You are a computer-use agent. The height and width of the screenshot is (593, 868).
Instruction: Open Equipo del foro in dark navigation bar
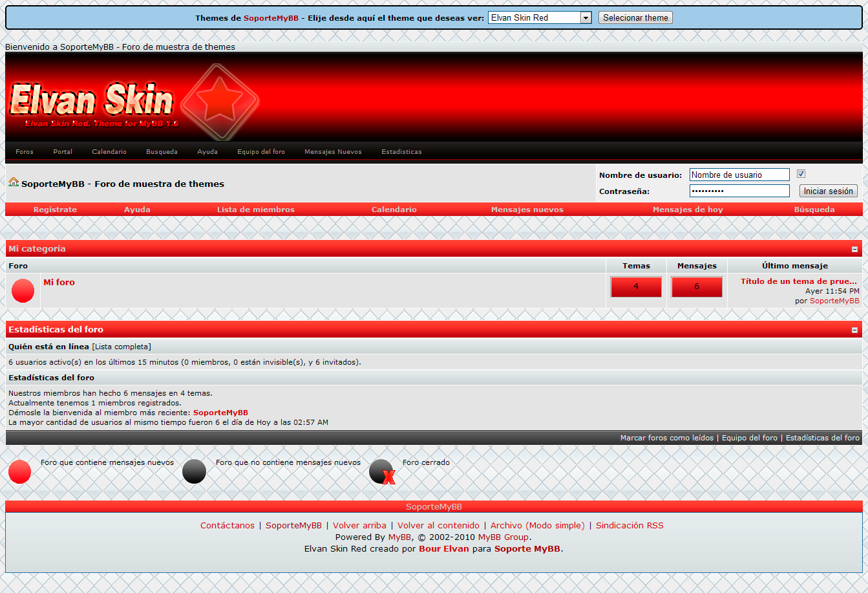tap(261, 152)
